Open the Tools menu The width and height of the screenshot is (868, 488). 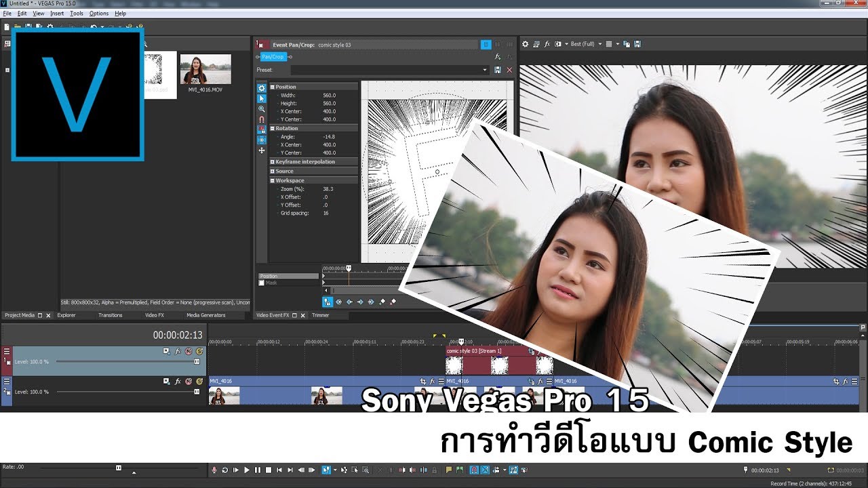click(77, 14)
